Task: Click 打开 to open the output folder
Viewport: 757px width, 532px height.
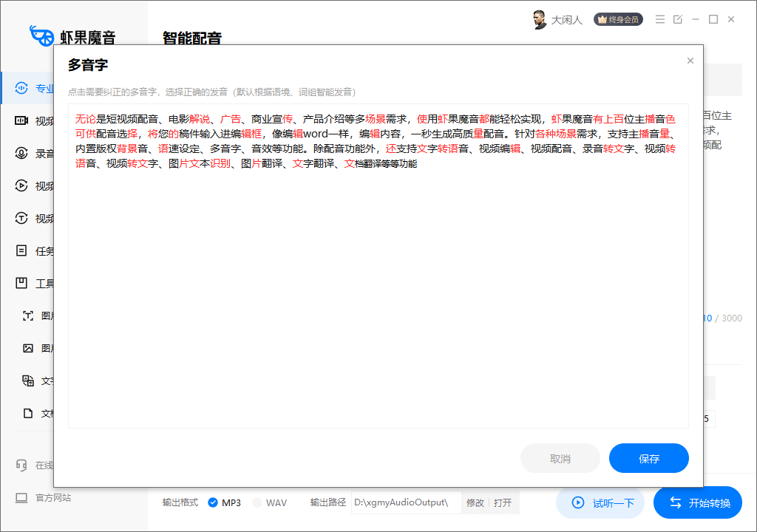Action: pos(503,502)
